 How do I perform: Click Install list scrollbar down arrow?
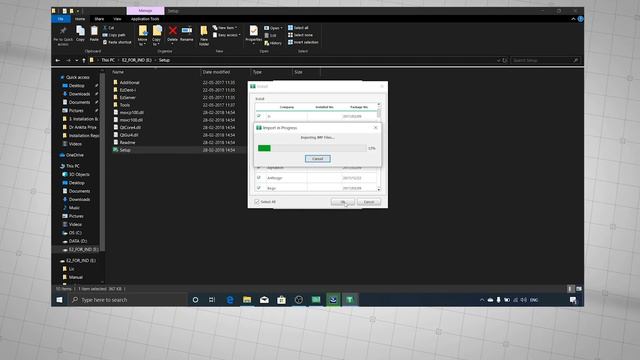click(379, 190)
